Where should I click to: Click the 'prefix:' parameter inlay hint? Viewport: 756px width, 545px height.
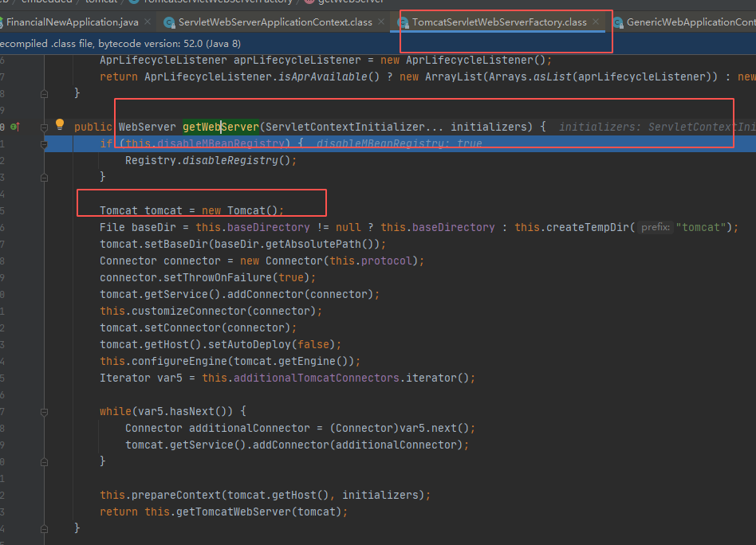point(656,227)
